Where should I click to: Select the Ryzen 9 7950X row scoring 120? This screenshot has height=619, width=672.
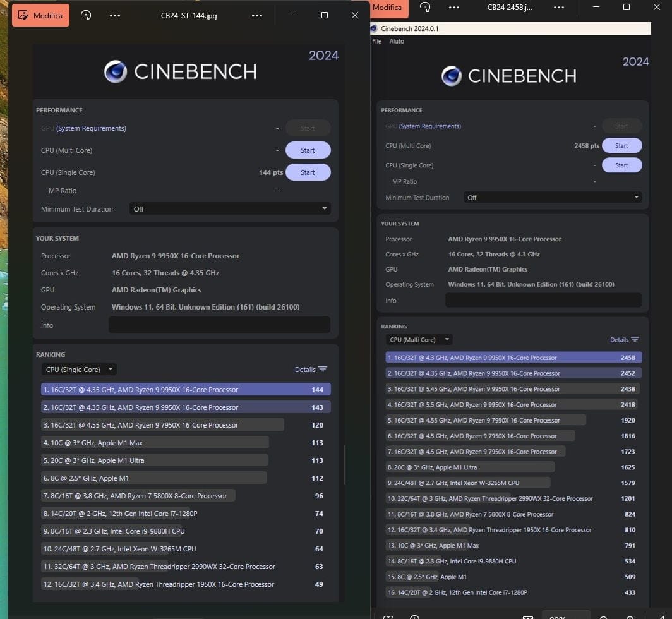point(186,425)
